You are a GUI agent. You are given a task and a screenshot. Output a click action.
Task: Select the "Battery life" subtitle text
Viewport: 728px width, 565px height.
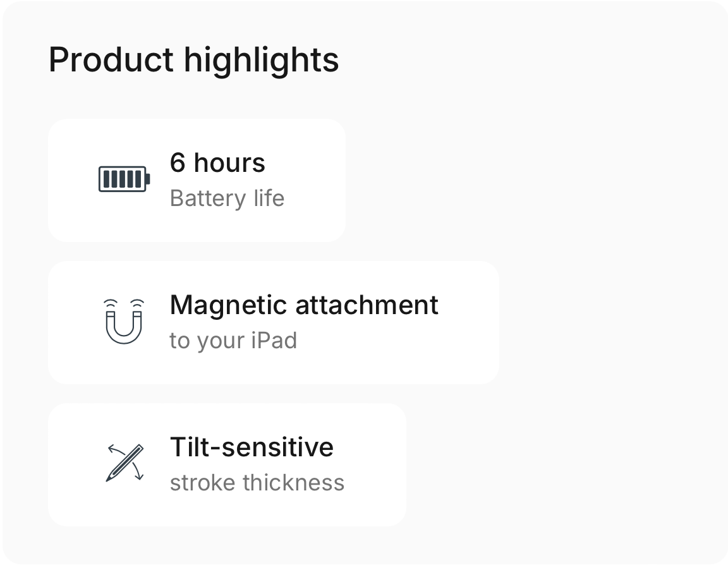(x=227, y=198)
